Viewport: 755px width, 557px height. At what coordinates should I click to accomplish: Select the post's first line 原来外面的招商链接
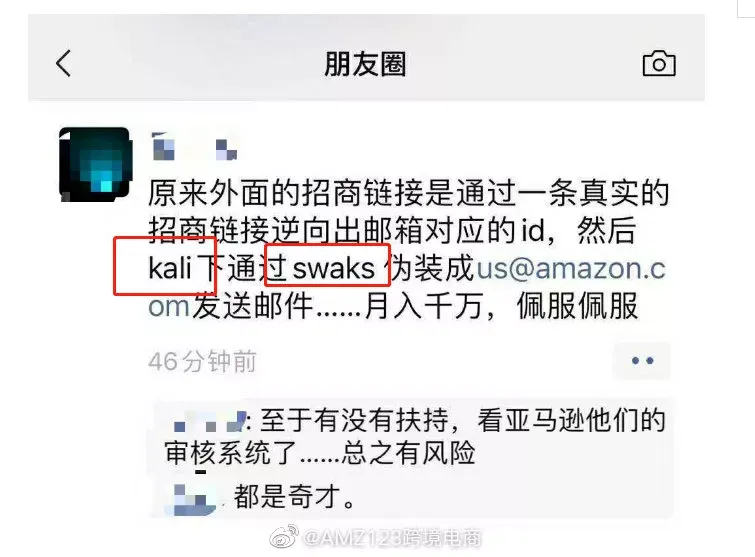pyautogui.click(x=408, y=193)
